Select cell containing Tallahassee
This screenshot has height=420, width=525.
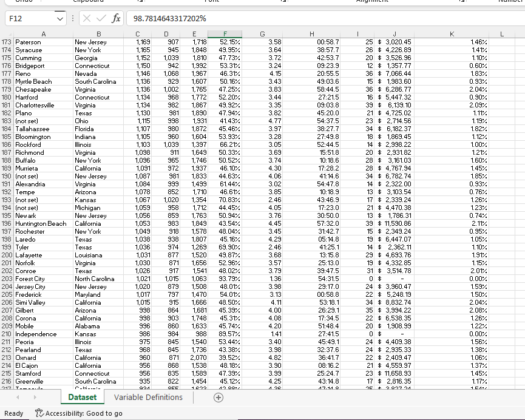[x=43, y=129]
